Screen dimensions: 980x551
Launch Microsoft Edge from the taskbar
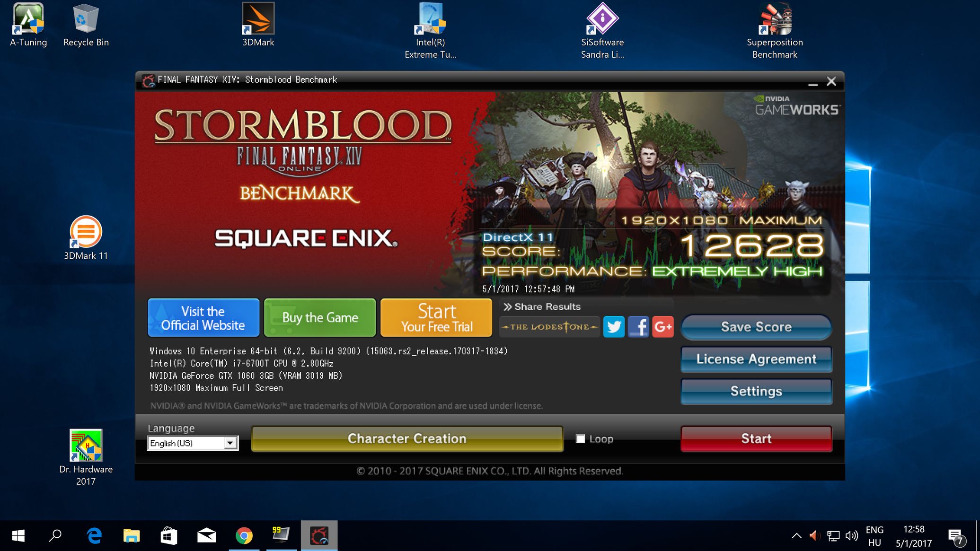[x=94, y=536]
